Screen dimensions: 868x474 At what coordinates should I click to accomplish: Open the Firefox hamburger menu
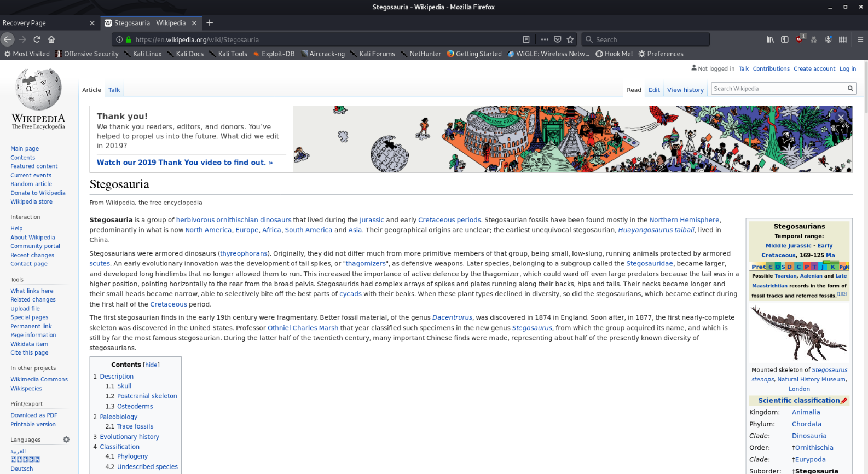[x=860, y=39]
